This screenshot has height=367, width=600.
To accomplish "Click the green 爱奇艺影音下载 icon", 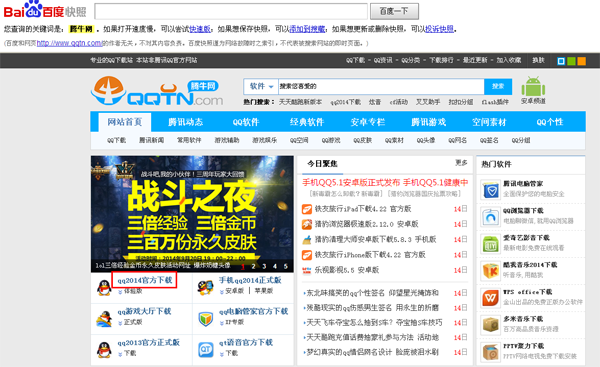I will [491, 245].
